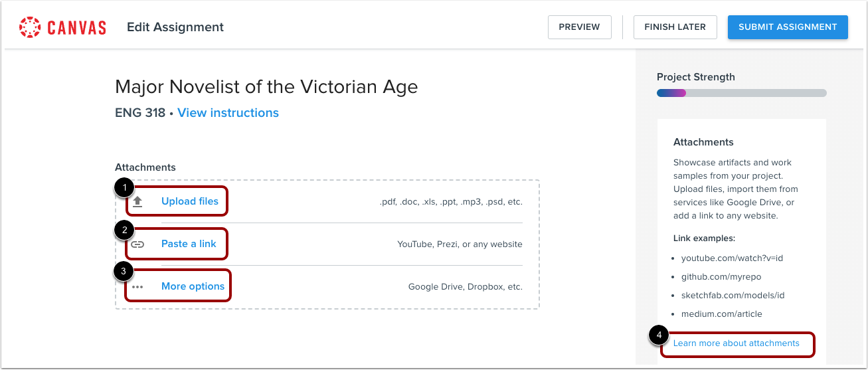The width and height of the screenshot is (868, 370).
Task: Click the numbered callout badge 4
Action: click(x=659, y=335)
